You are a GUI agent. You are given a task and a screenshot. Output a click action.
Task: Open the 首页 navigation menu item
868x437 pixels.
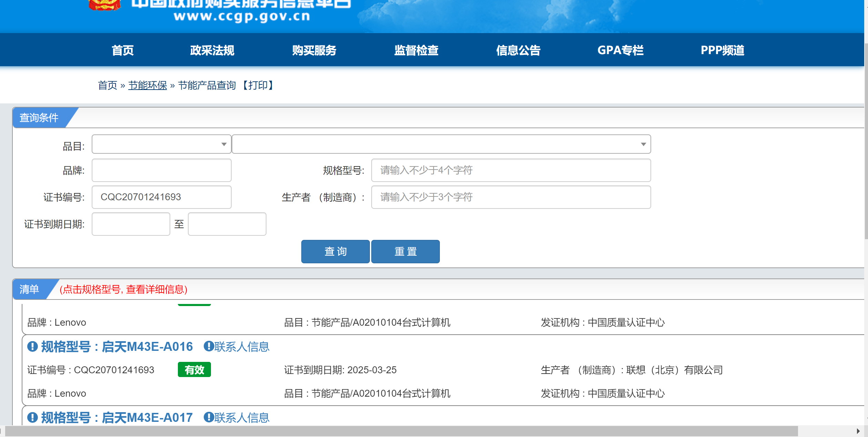(x=122, y=50)
